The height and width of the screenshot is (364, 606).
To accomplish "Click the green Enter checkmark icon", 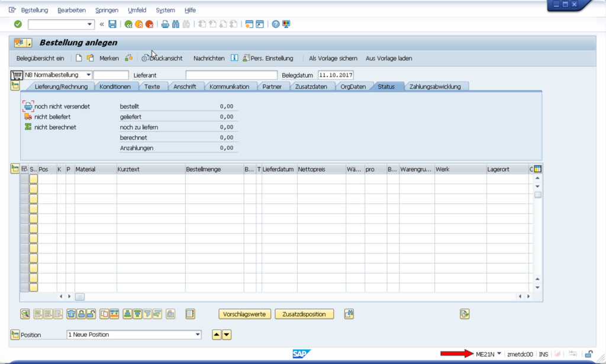I will 18,24.
